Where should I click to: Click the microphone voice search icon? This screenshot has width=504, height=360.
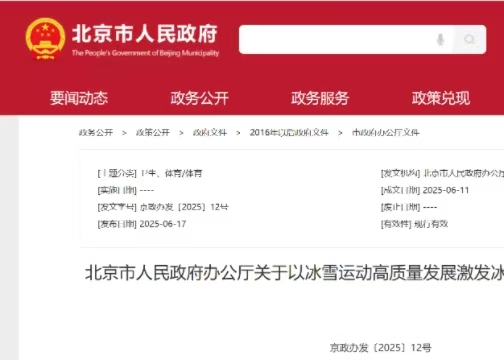click(440, 40)
